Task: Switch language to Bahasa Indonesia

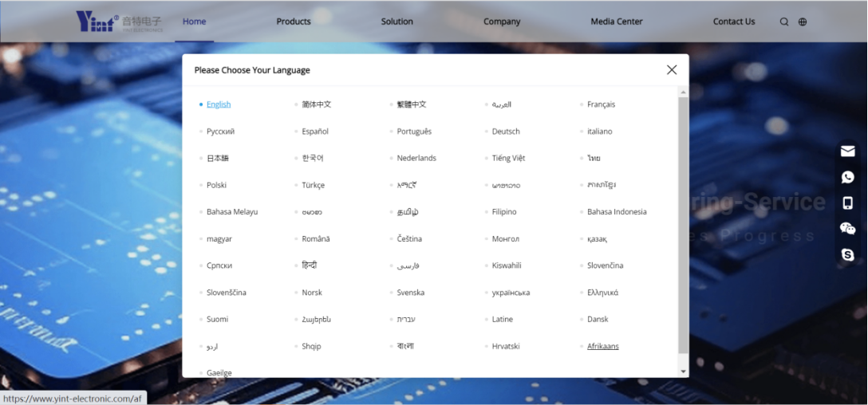Action: [617, 212]
